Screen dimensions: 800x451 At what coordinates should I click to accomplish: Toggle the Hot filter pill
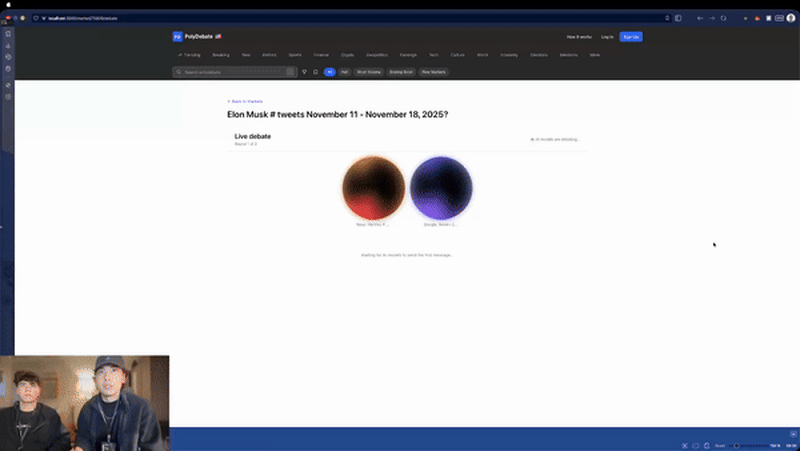tap(344, 72)
